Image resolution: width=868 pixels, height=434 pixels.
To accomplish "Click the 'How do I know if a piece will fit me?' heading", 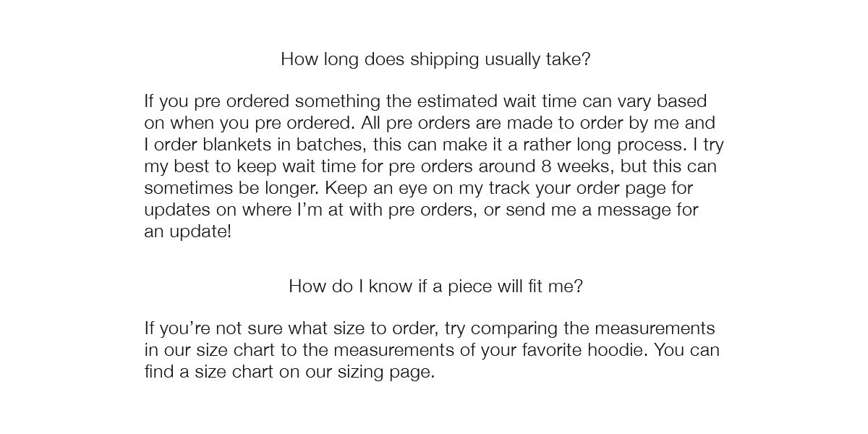I will (435, 286).
